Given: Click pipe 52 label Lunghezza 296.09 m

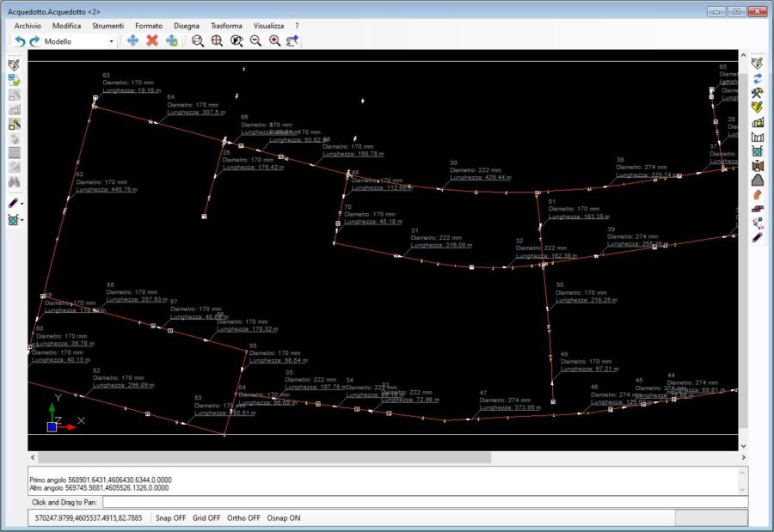Looking at the screenshot, I should 123,385.
